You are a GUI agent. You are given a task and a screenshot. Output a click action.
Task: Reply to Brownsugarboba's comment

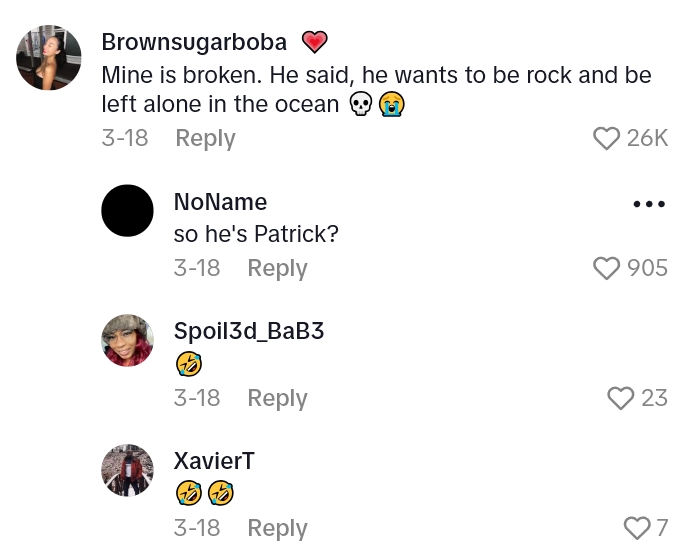click(x=205, y=138)
